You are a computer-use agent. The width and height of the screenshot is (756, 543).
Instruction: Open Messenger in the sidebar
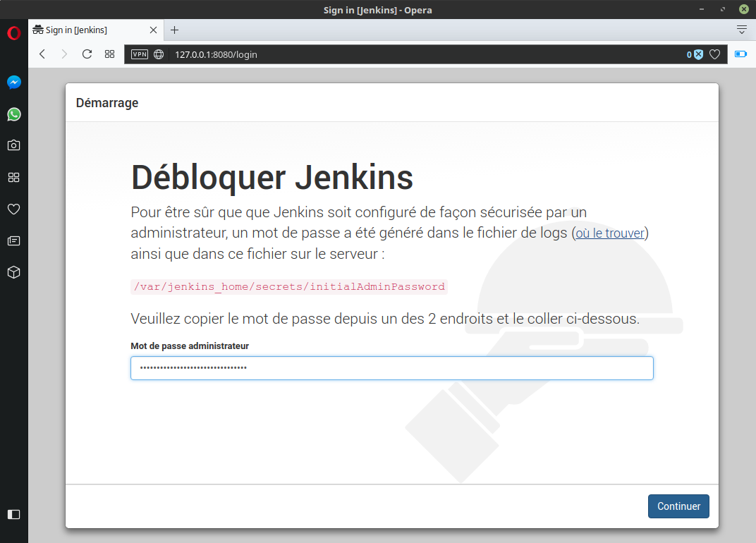(13, 83)
